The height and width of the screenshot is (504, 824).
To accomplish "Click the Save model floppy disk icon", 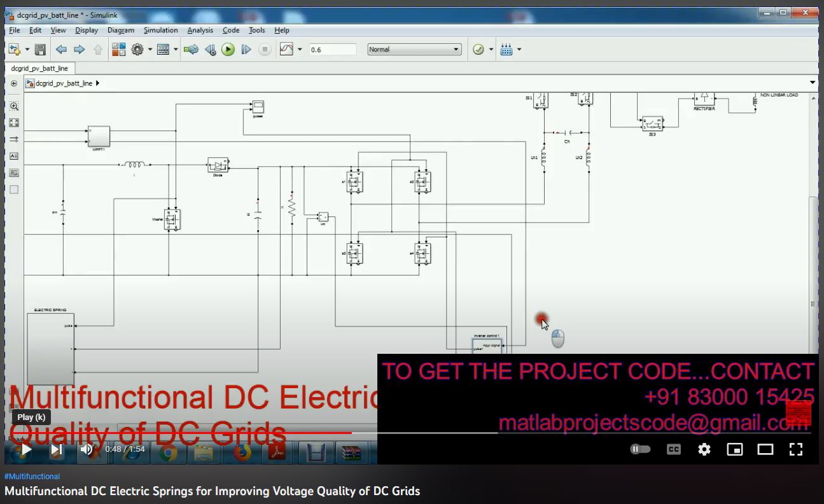I will point(40,50).
